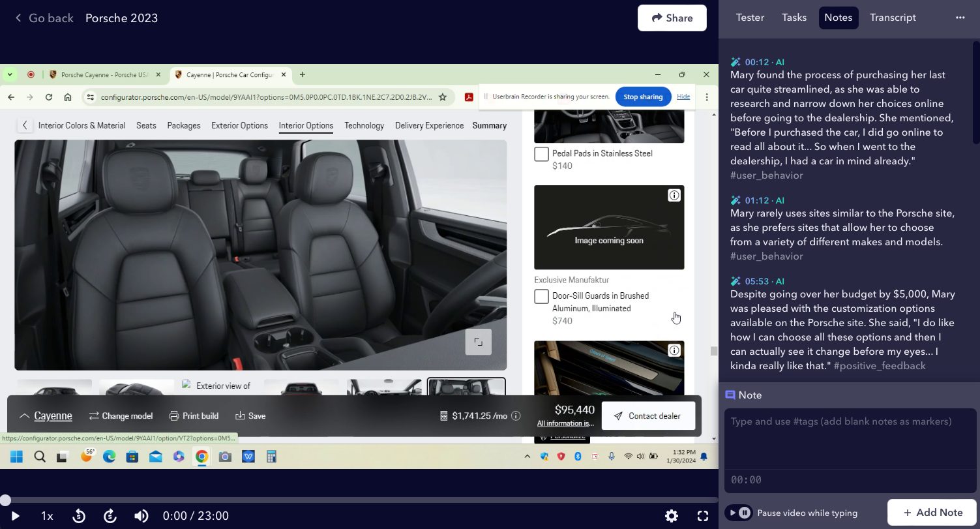
Task: Switch to the Tasks tab
Action: pos(794,18)
